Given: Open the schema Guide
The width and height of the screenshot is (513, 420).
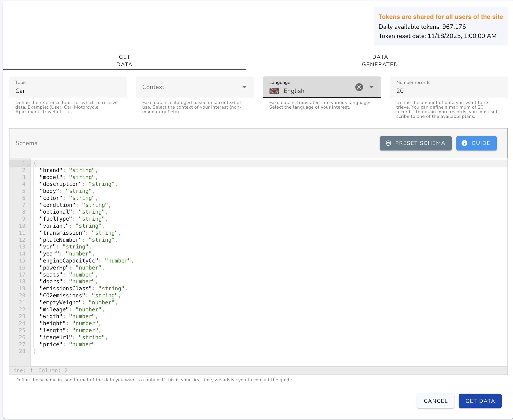Looking at the screenshot, I should pos(476,143).
